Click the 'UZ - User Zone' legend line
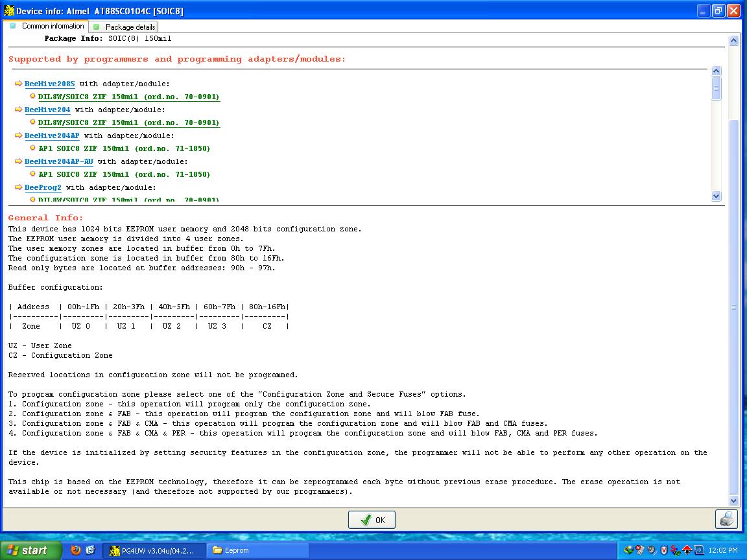 point(40,345)
